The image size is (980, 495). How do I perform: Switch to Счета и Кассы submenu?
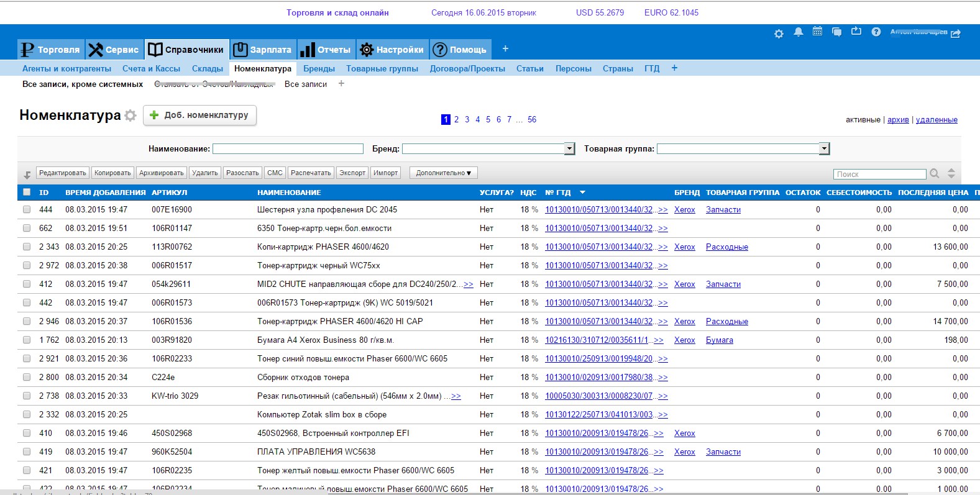pos(151,68)
